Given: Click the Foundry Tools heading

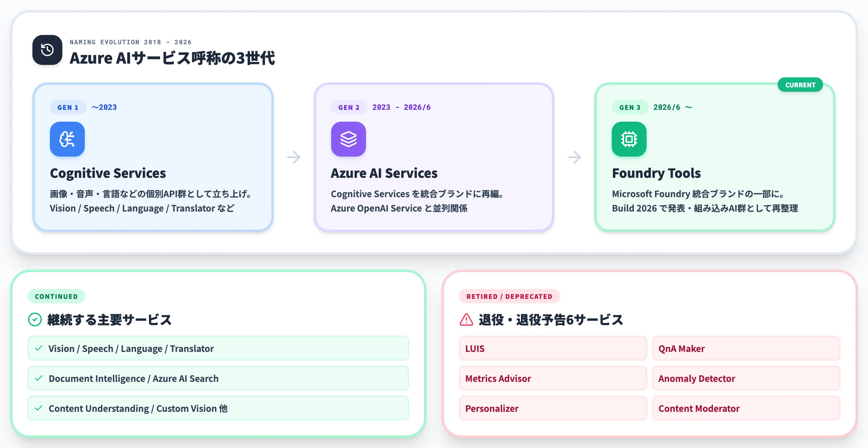Looking at the screenshot, I should click(x=656, y=173).
